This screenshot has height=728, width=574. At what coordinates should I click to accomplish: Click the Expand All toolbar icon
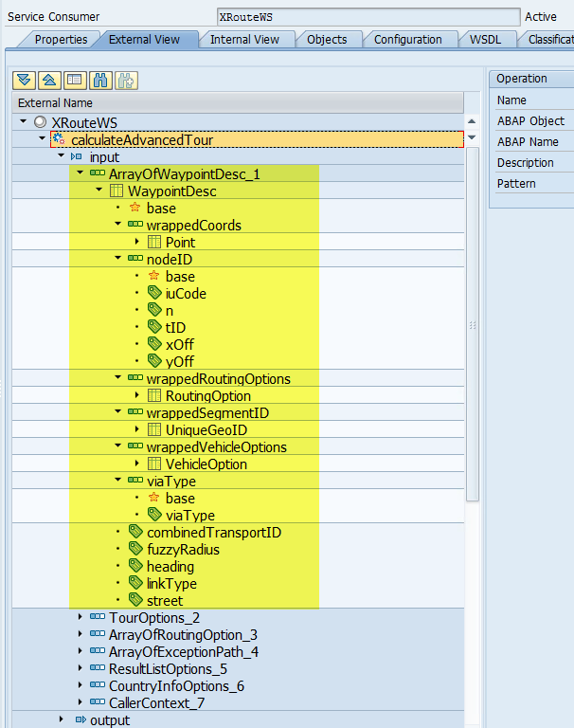pyautogui.click(x=24, y=80)
